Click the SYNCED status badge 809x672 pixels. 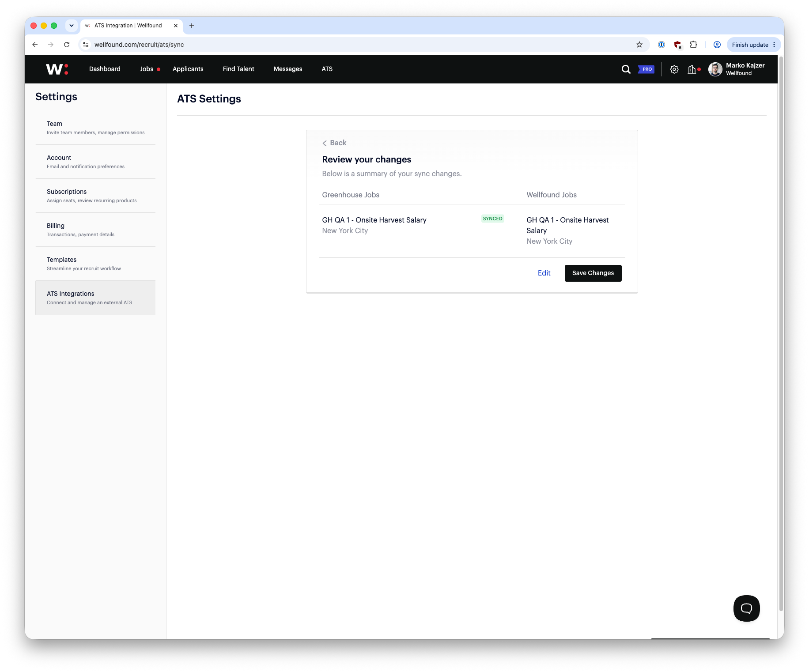(492, 219)
